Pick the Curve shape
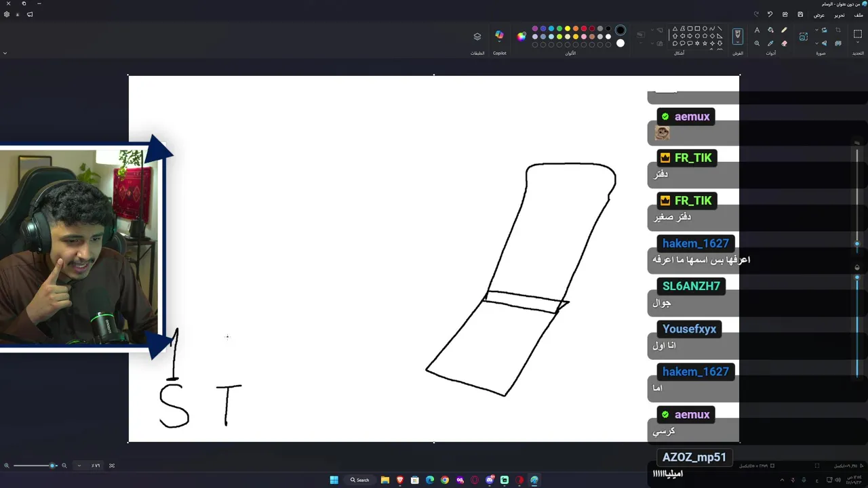Viewport: 868px width, 488px height. point(712,28)
